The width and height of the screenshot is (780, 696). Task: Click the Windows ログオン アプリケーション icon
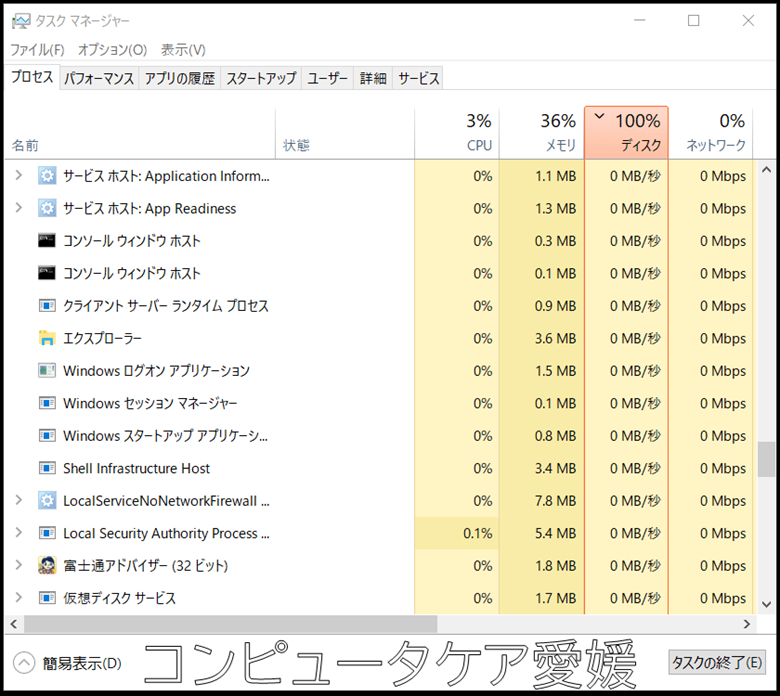pos(47,371)
